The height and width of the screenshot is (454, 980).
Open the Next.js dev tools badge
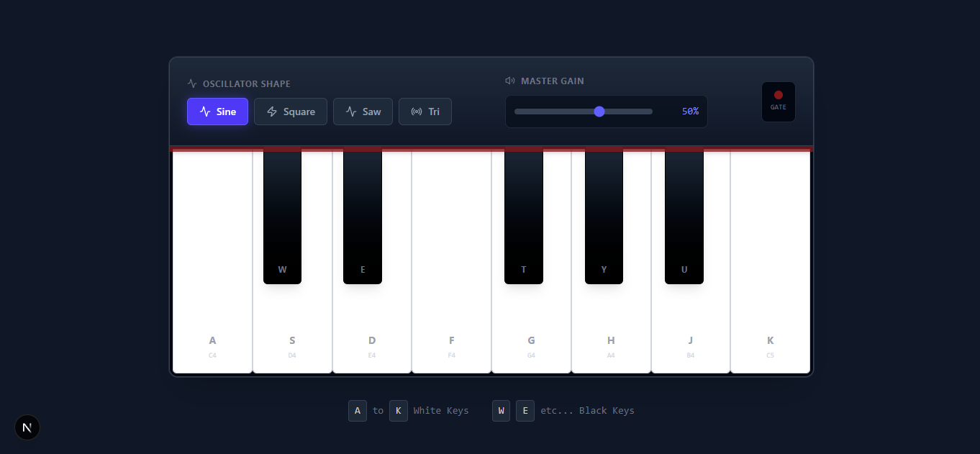pos(27,427)
